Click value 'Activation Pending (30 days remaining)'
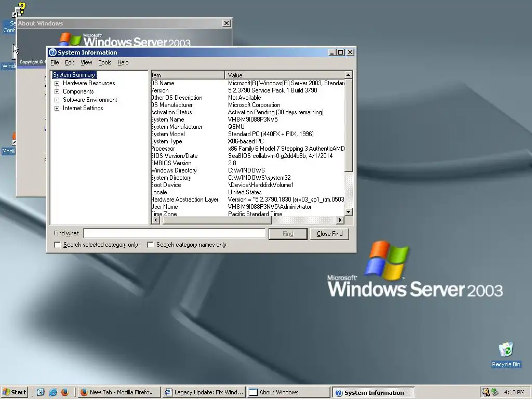 pos(275,112)
